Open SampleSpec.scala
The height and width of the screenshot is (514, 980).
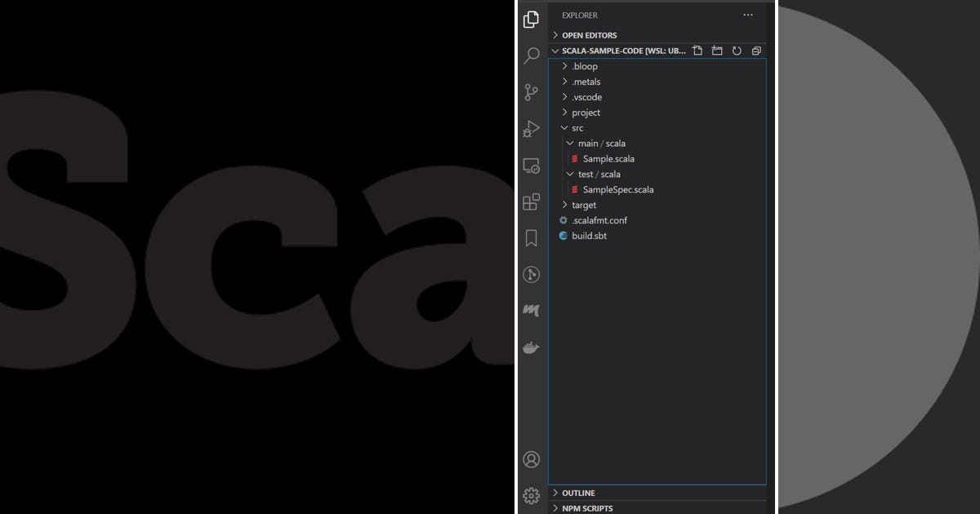[x=618, y=189]
